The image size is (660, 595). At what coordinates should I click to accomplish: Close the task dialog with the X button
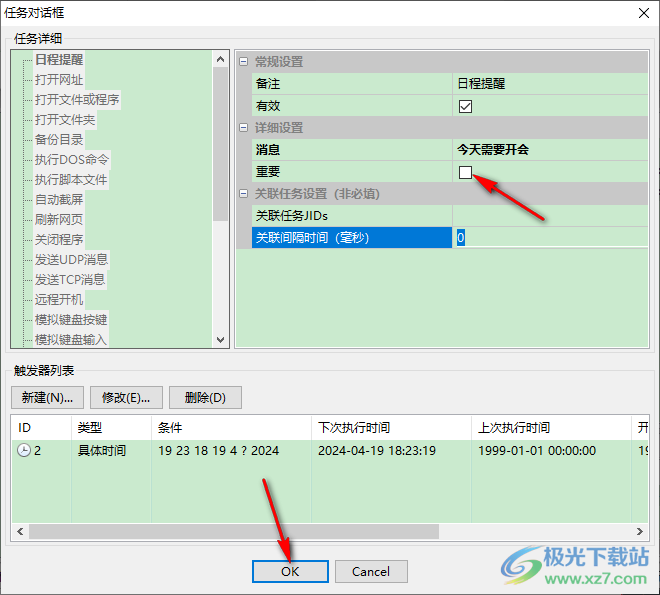pyautogui.click(x=641, y=12)
